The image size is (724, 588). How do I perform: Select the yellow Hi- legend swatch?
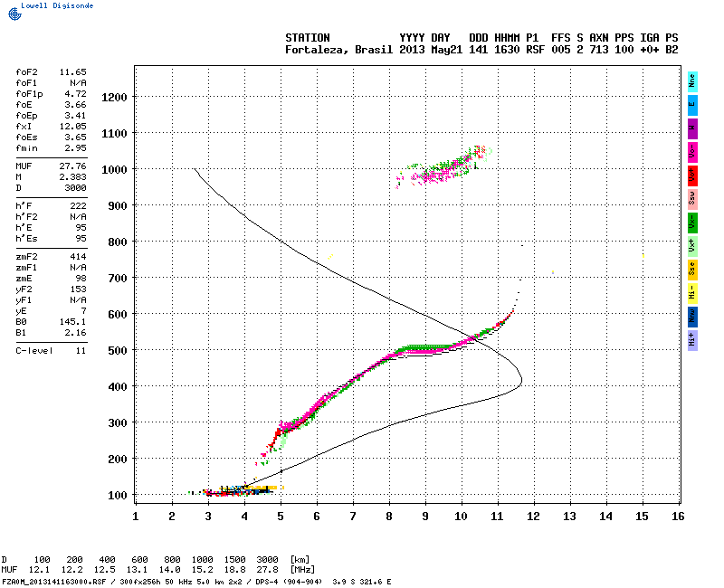[x=692, y=293]
